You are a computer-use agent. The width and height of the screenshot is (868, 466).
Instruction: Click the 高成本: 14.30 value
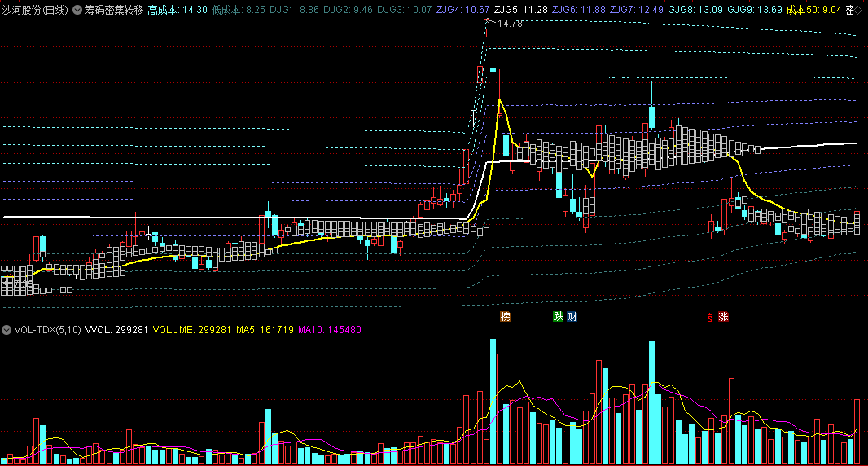[x=178, y=10]
